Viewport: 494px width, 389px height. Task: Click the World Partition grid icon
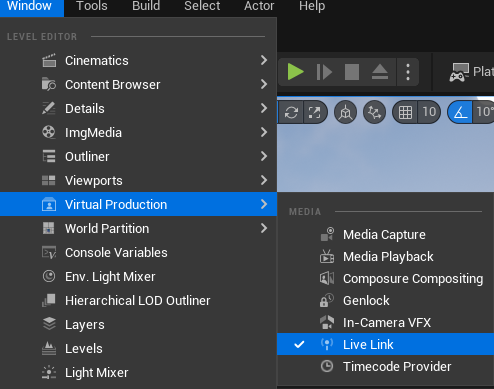tap(49, 228)
